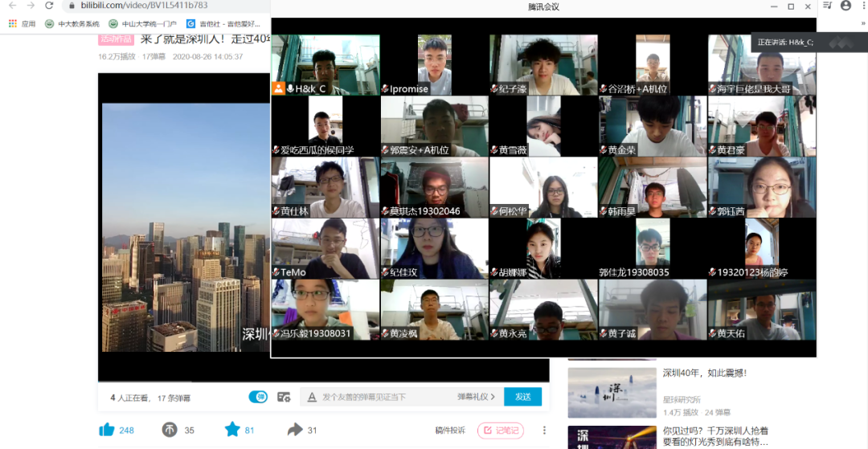
Task: Reload the page with the refresh icon
Action: [x=49, y=6]
